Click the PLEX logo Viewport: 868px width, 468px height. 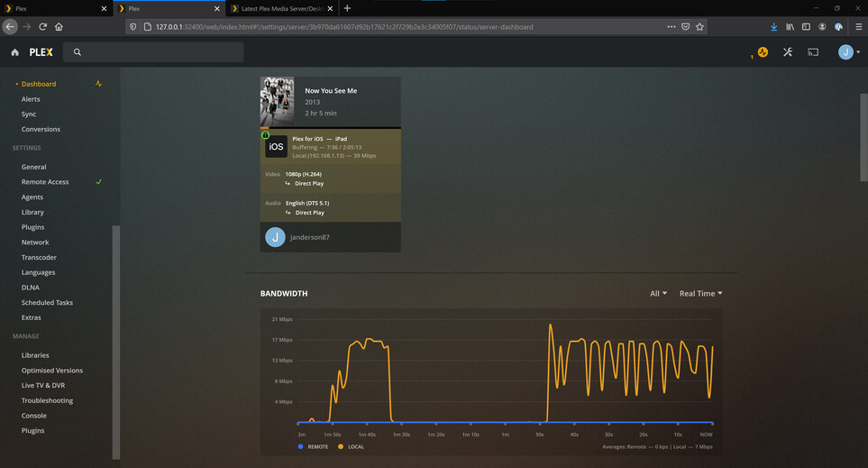pos(41,52)
